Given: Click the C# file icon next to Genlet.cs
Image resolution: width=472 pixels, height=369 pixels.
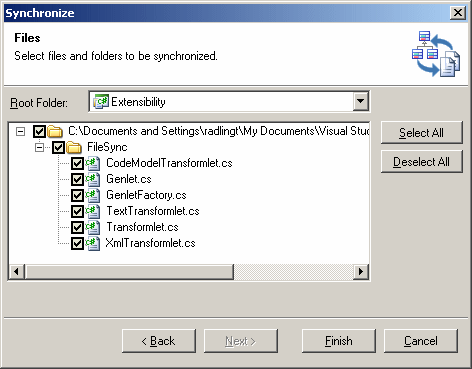Looking at the screenshot, I should tap(93, 179).
